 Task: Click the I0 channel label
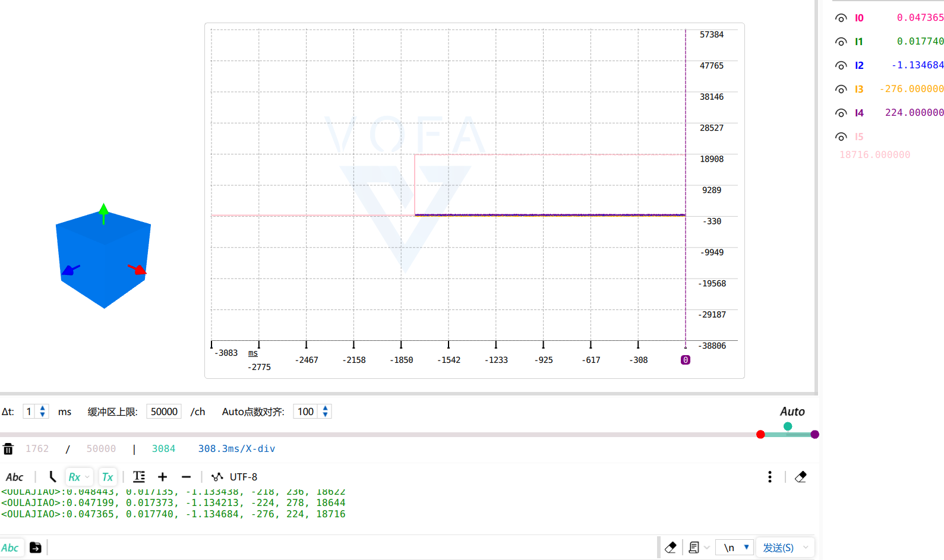859,18
